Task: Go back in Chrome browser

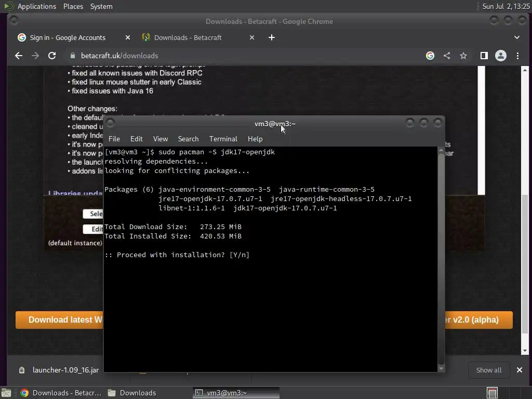Action: tap(19, 56)
